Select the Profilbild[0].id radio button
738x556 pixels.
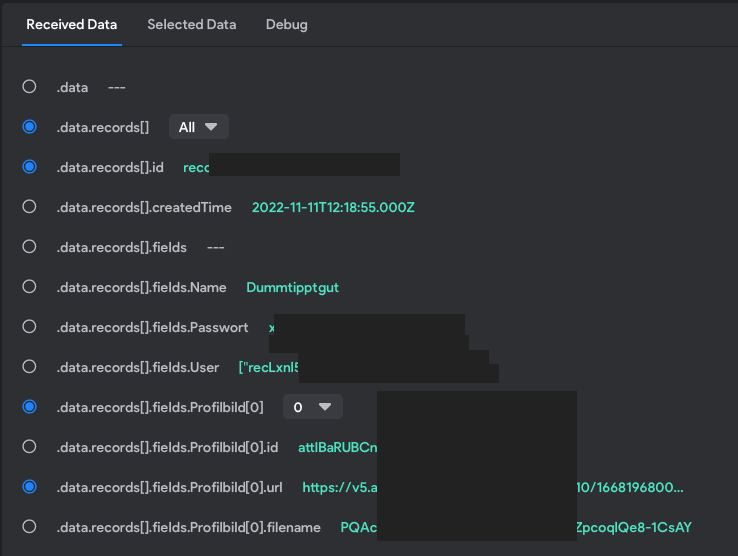(x=29, y=447)
